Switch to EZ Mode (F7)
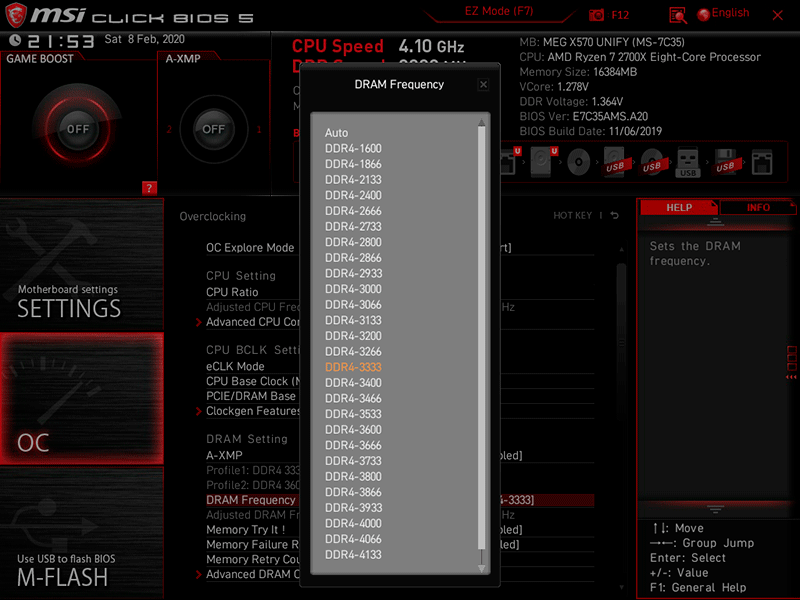The image size is (800, 600). (x=498, y=11)
